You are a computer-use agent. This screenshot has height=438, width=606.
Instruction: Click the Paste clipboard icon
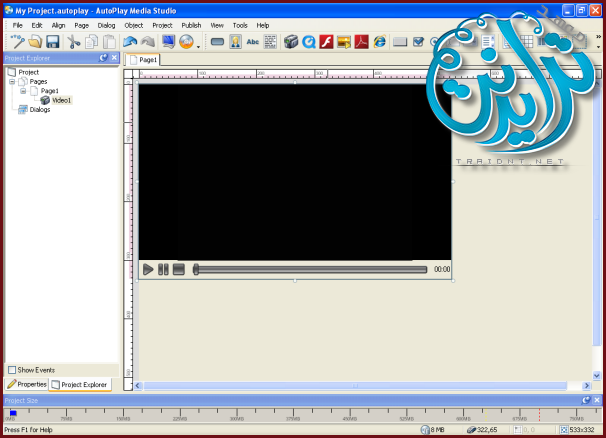pos(110,41)
